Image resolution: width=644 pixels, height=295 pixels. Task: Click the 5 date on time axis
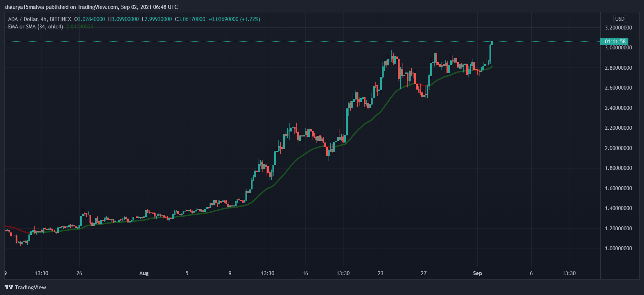coord(187,273)
